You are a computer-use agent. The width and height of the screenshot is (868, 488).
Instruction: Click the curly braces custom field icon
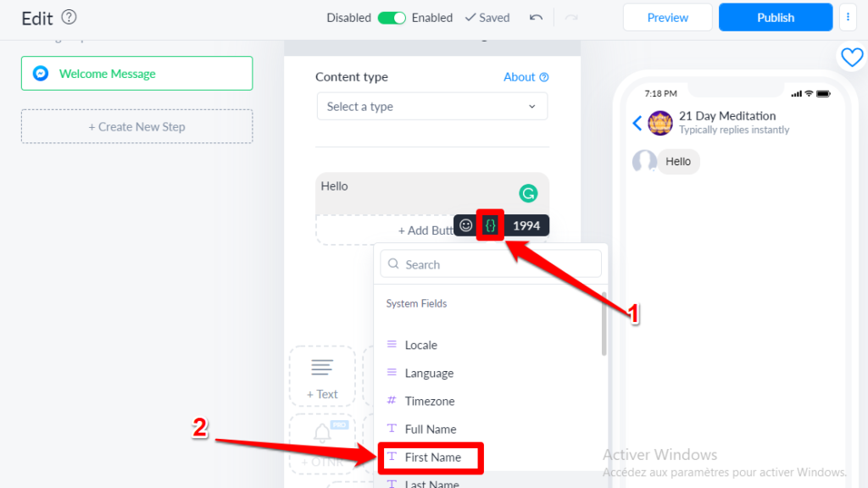[490, 225]
